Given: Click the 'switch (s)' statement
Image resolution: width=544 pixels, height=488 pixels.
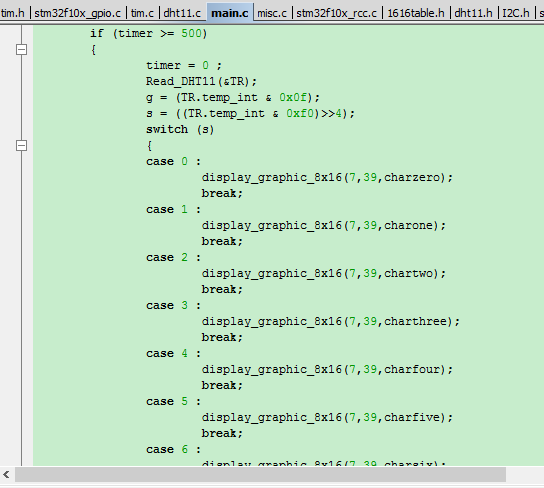Looking at the screenshot, I should (x=180, y=129).
